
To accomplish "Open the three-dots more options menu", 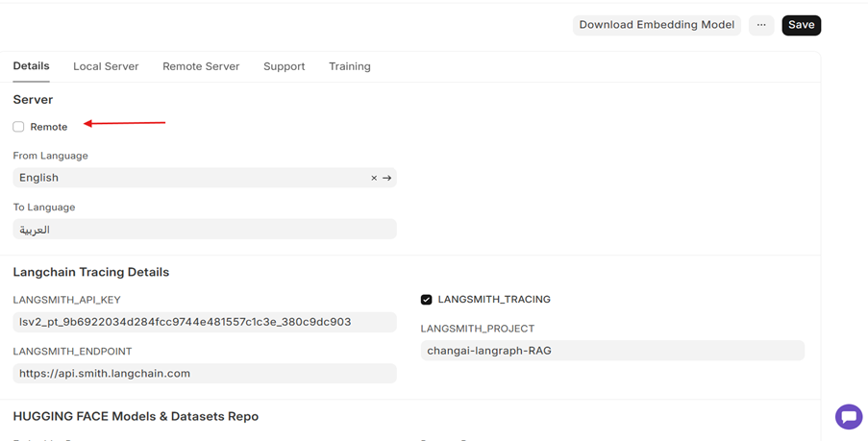I will 761,25.
